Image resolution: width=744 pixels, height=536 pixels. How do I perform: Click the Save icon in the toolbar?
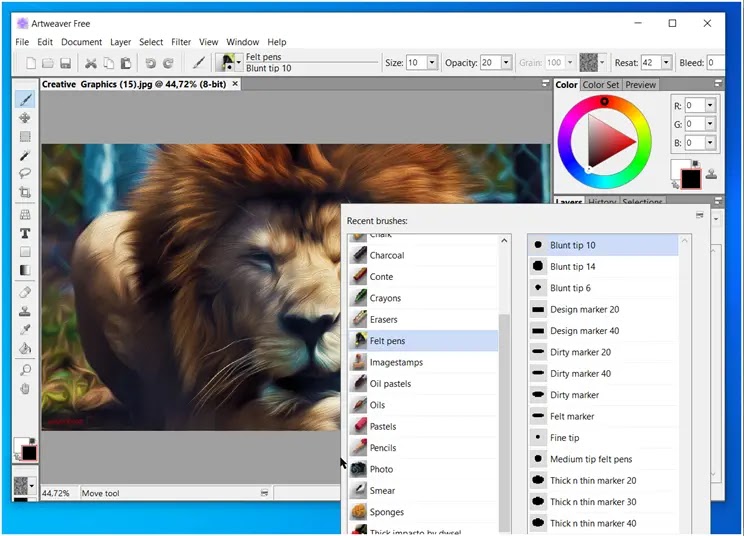[x=65, y=63]
